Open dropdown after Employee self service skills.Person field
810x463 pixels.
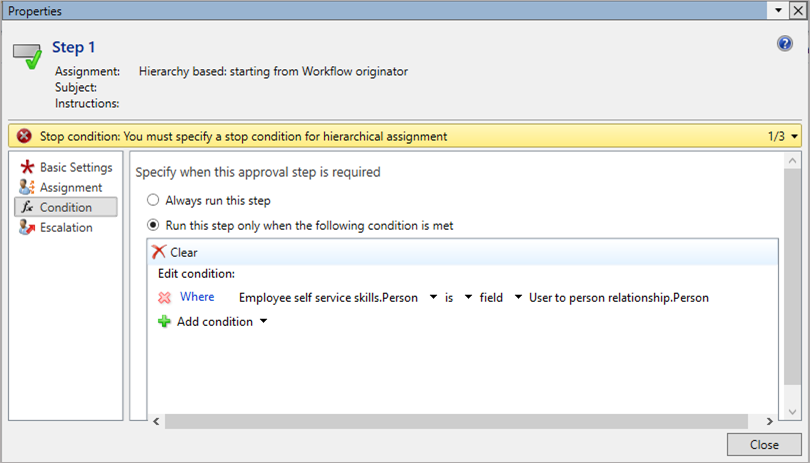point(433,297)
